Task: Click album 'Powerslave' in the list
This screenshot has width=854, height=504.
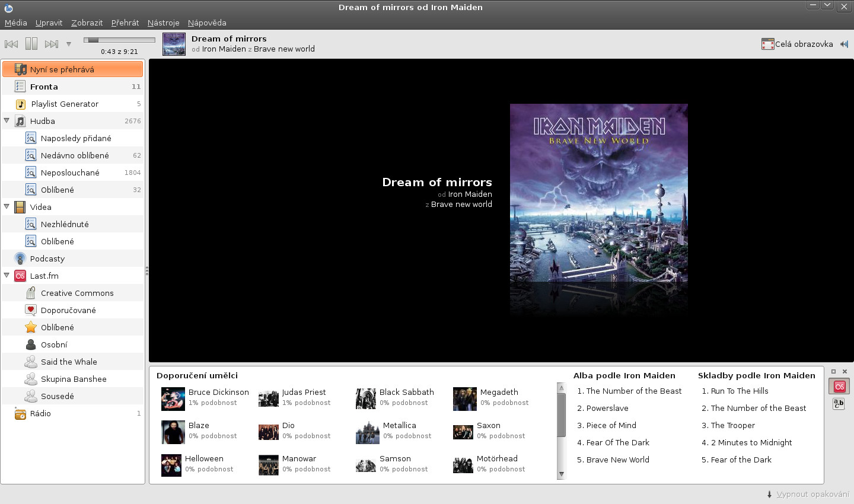Action: pyautogui.click(x=603, y=408)
